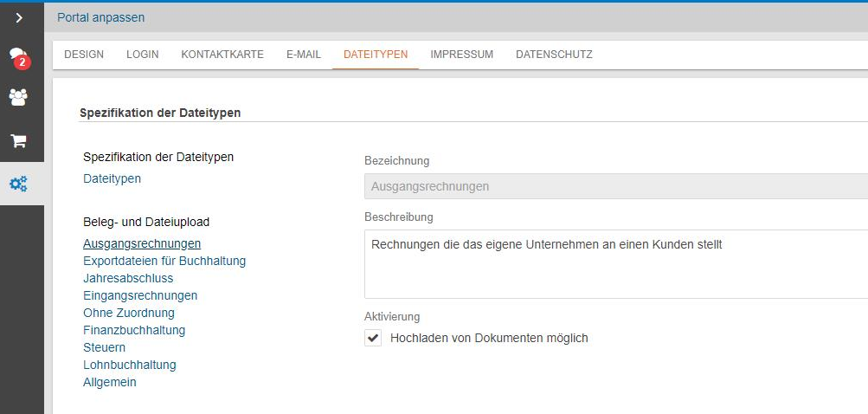Select the DATEITYPEN tab
Screen dimensions: 868x414
coord(376,55)
